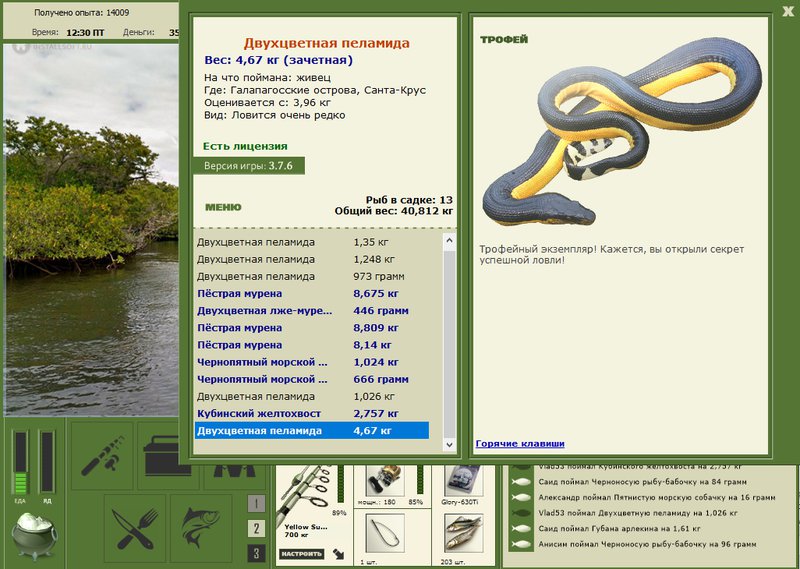This screenshot has height=569, width=800.
Task: Select Пёстрая мурена 8,675 кг row
Action: tap(311, 293)
